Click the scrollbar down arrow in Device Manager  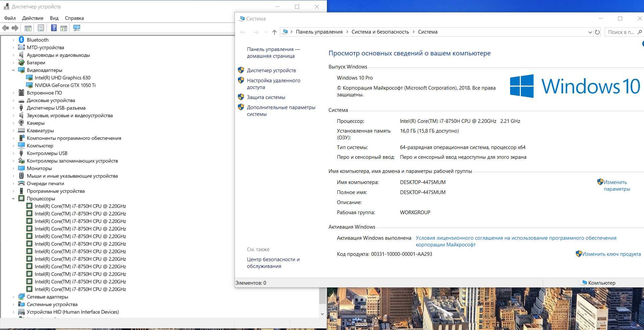click(x=322, y=314)
